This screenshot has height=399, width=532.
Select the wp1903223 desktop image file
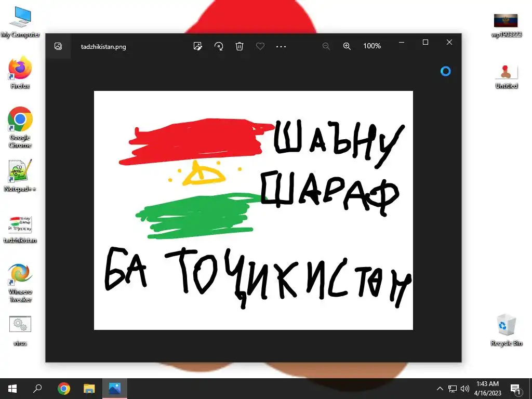[506, 25]
